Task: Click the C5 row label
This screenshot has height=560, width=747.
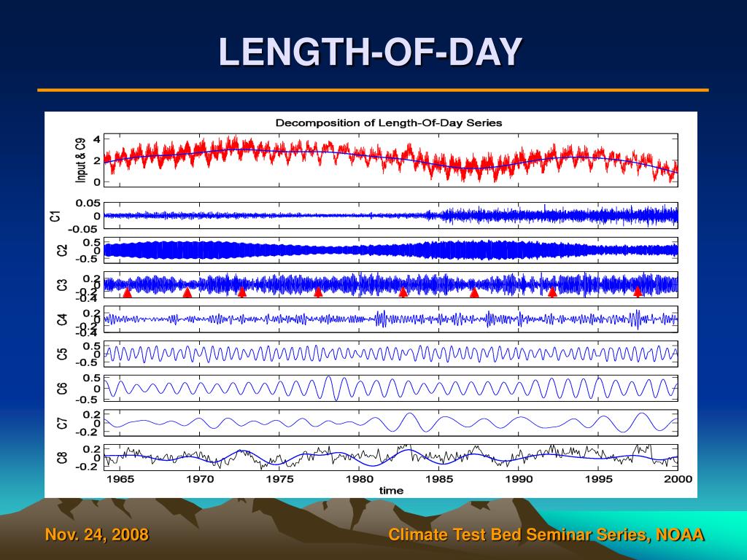Action: coord(62,354)
